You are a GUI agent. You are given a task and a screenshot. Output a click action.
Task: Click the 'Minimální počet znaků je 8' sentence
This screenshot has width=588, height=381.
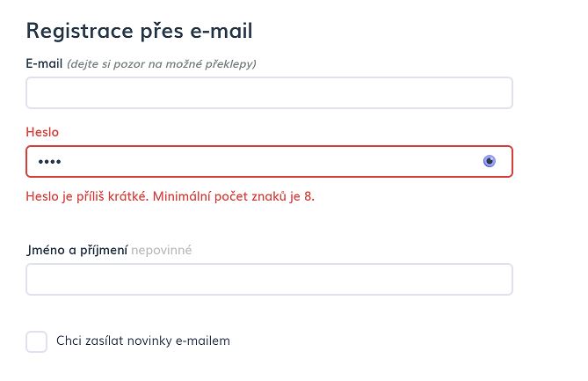(234, 196)
